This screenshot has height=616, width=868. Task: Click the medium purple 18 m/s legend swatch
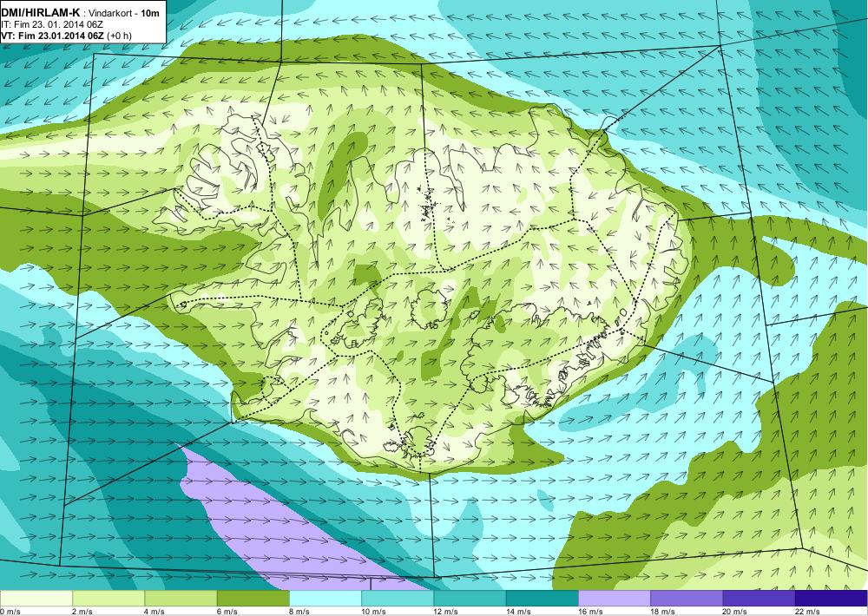point(687,599)
